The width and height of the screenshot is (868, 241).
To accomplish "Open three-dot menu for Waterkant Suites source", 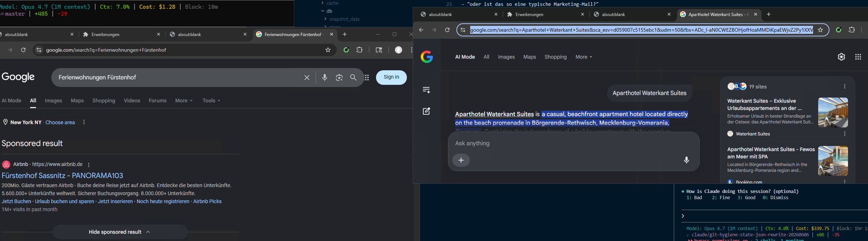I will (x=845, y=134).
